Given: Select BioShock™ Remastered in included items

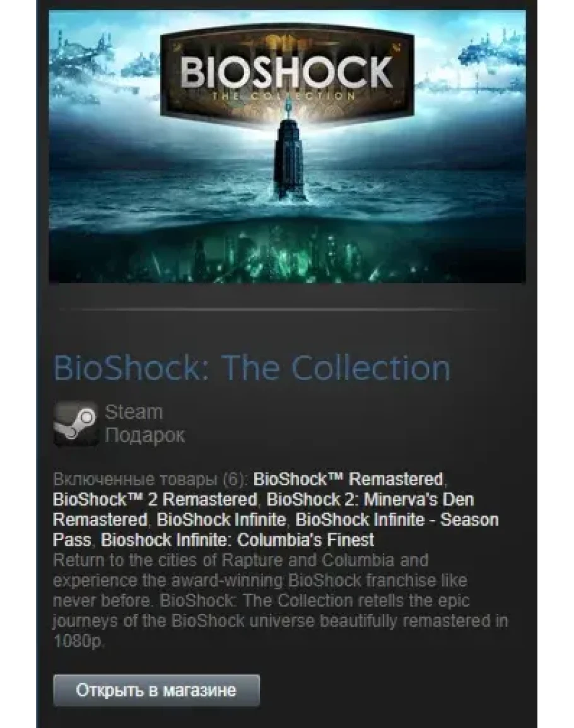Looking at the screenshot, I should pos(348,478).
